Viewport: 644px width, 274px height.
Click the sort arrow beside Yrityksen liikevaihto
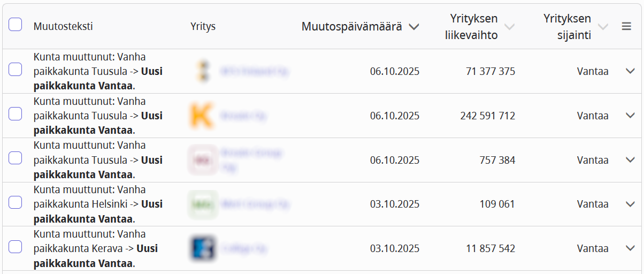click(x=510, y=27)
